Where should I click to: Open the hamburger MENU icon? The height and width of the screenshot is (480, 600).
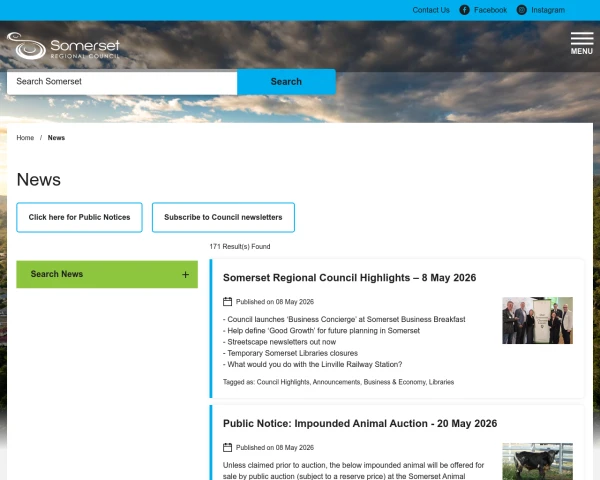(x=582, y=43)
